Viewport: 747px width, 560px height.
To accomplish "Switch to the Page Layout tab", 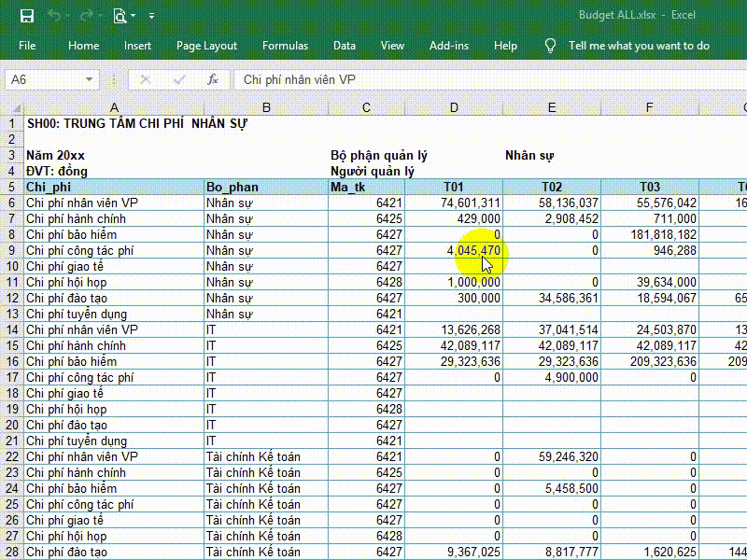I will click(206, 46).
